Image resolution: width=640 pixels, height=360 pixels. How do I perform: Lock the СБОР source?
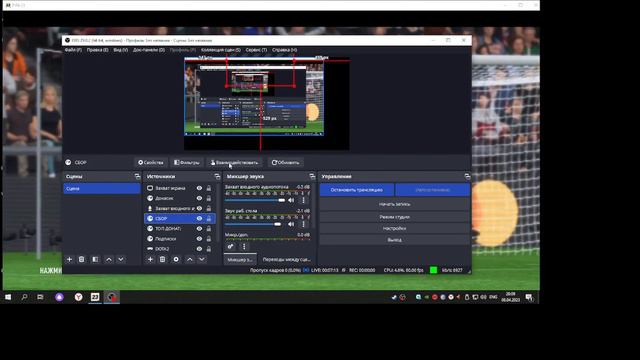pos(209,218)
